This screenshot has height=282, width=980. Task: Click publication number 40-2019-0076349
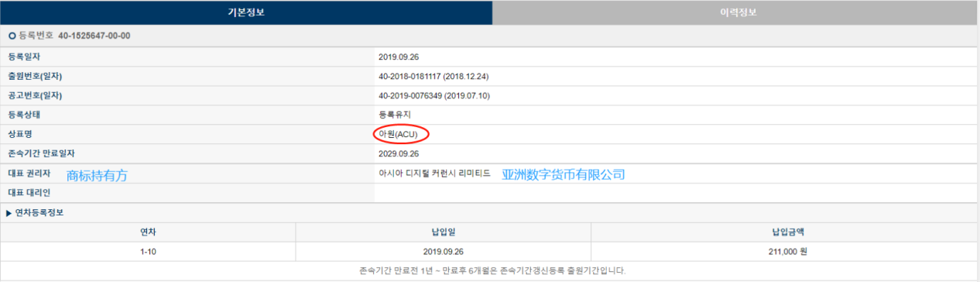point(409,96)
